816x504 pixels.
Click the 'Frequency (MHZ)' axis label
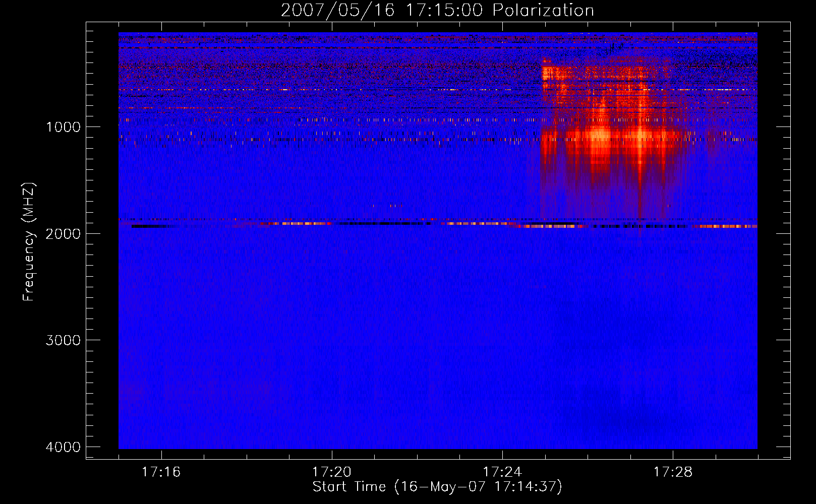point(29,242)
